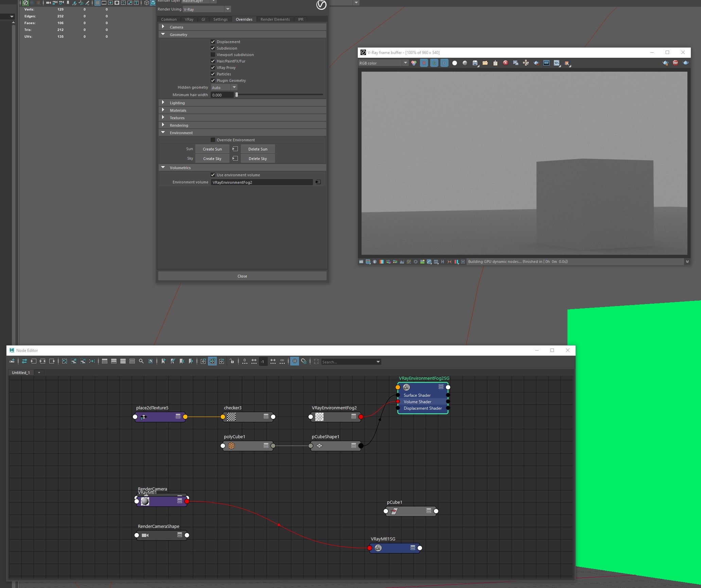Uncheck the Subdivision checkbox
This screenshot has height=588, width=701.
point(213,48)
